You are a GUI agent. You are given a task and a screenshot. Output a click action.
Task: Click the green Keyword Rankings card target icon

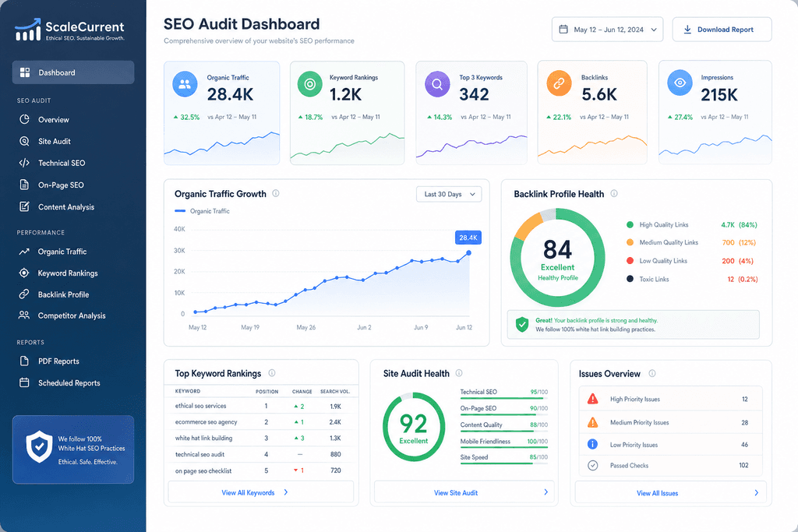coord(310,84)
